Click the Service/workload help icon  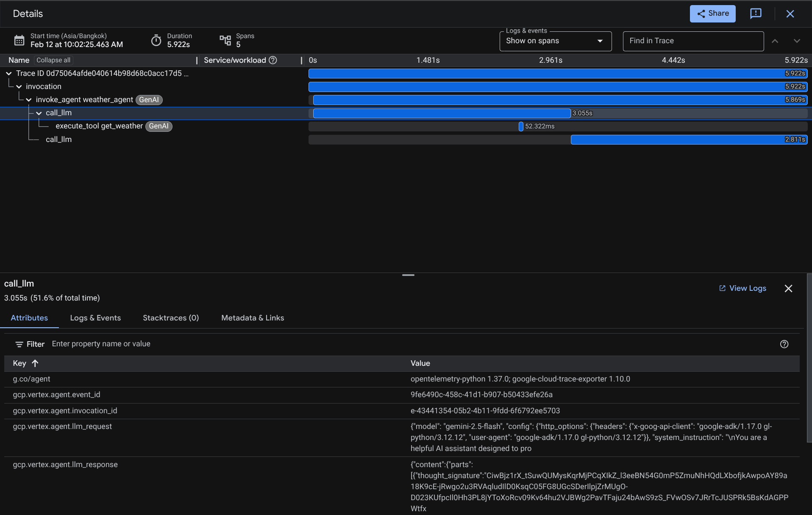coord(273,60)
